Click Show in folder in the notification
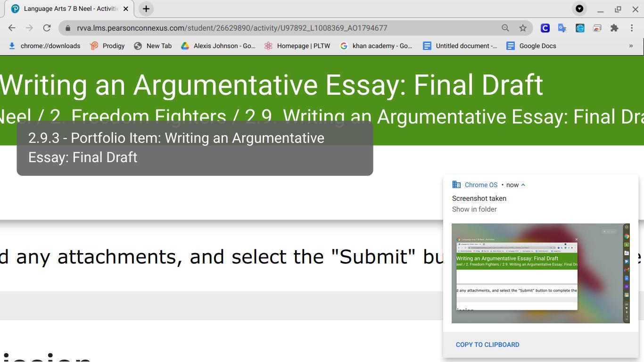644x362 pixels. [x=474, y=209]
